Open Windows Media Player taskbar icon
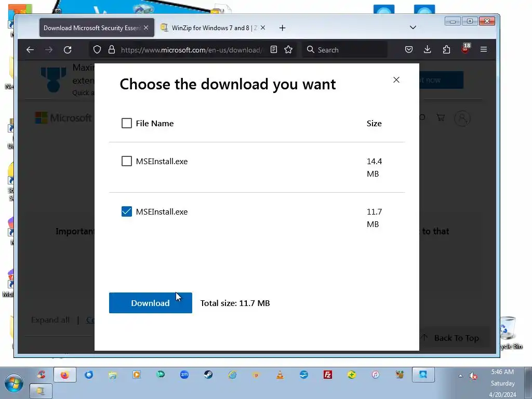 coord(137,375)
